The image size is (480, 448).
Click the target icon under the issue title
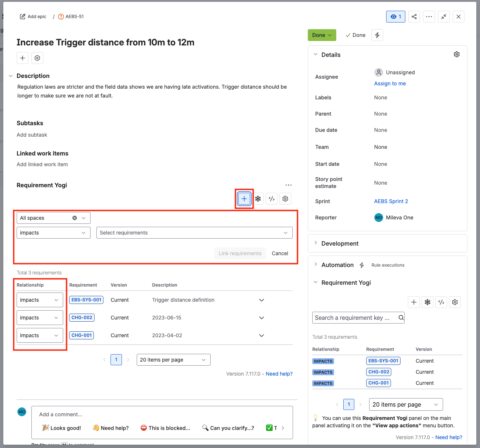[37, 58]
